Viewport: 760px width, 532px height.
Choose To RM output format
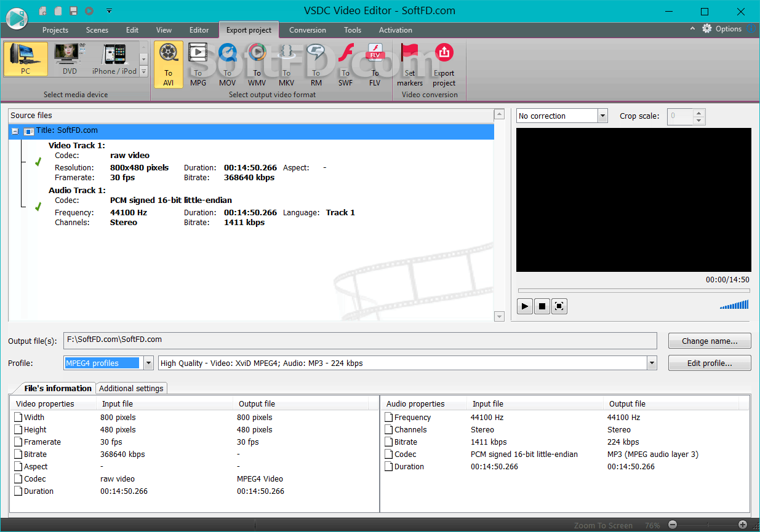coord(316,65)
